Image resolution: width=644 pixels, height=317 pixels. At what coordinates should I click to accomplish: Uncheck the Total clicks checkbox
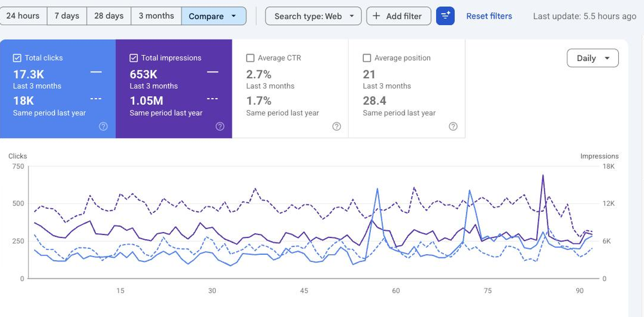[17, 58]
